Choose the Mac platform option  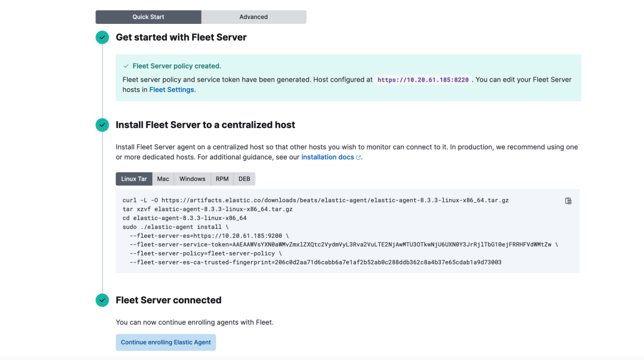point(163,179)
